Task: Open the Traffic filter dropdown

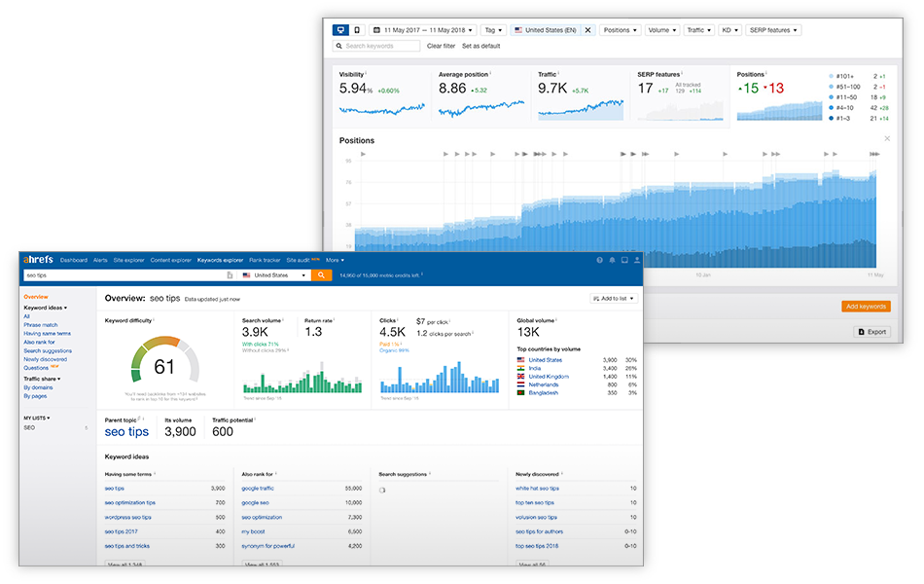Action: click(699, 30)
